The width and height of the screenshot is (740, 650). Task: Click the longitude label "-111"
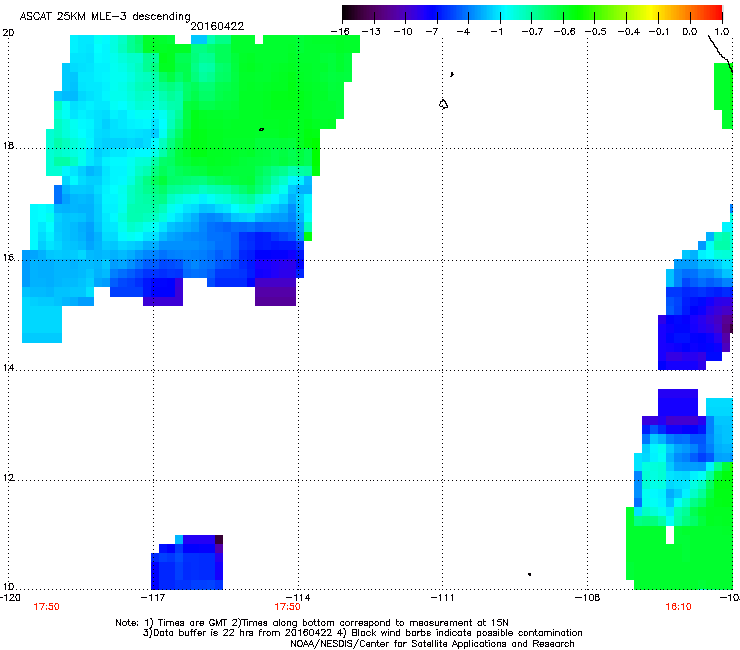[x=442, y=598]
